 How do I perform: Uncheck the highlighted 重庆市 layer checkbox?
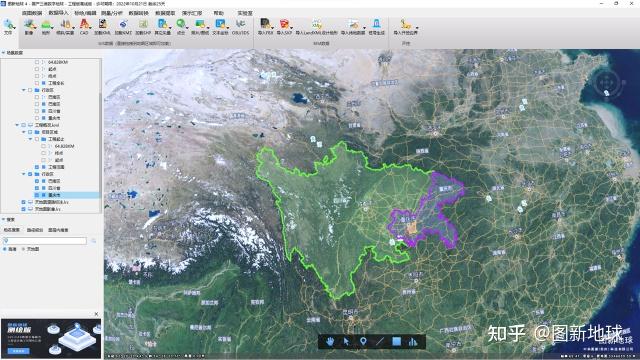tap(37, 195)
